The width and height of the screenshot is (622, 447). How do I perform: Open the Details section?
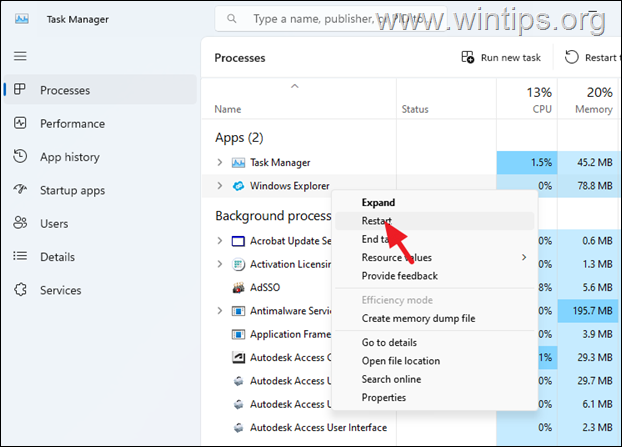(x=100, y=257)
